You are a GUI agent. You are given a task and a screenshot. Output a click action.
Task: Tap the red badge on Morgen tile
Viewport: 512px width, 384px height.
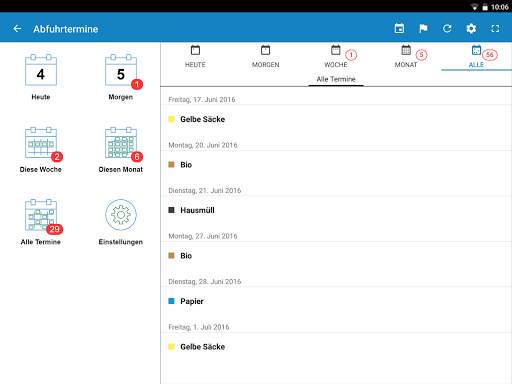[137, 84]
